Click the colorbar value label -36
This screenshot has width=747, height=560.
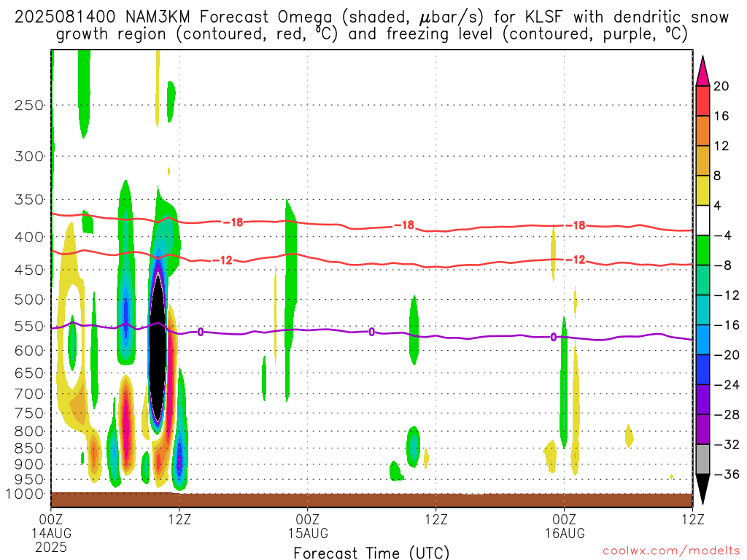click(x=727, y=474)
